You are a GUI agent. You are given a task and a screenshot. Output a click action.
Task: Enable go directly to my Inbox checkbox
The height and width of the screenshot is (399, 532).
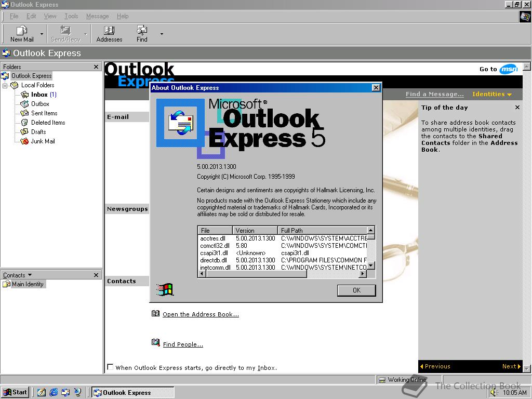110,367
